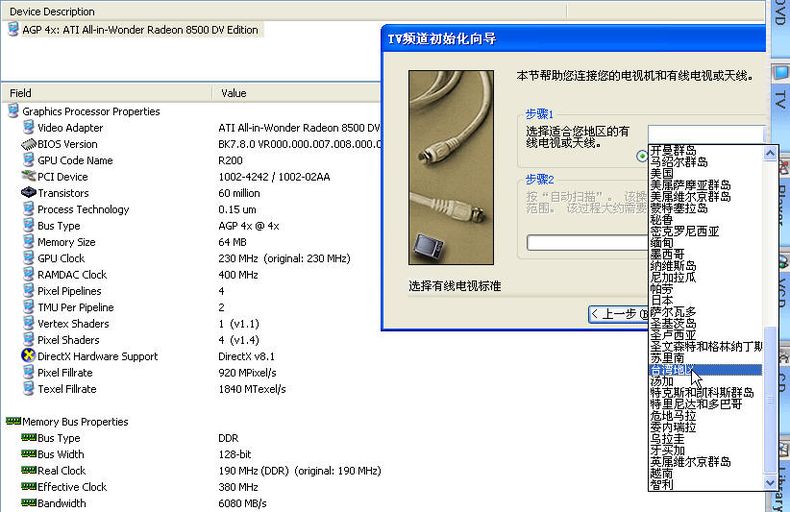Image resolution: width=790 pixels, height=512 pixels.
Task: Click the Pixel Pipelines icon
Action: point(29,290)
